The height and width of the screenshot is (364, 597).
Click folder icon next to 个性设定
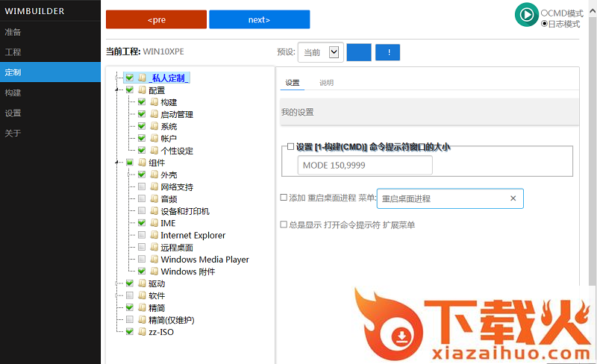click(x=154, y=151)
